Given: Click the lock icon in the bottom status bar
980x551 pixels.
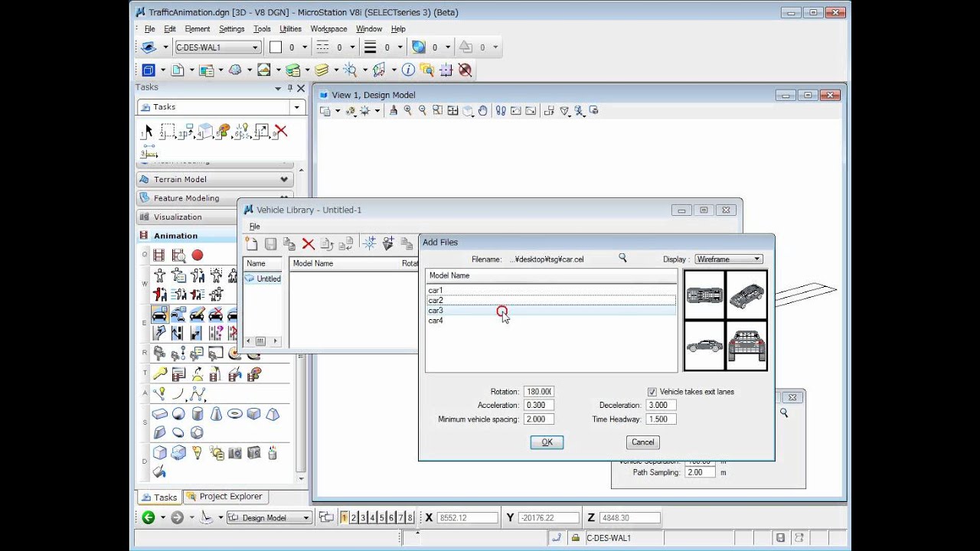Looking at the screenshot, I should 575,537.
